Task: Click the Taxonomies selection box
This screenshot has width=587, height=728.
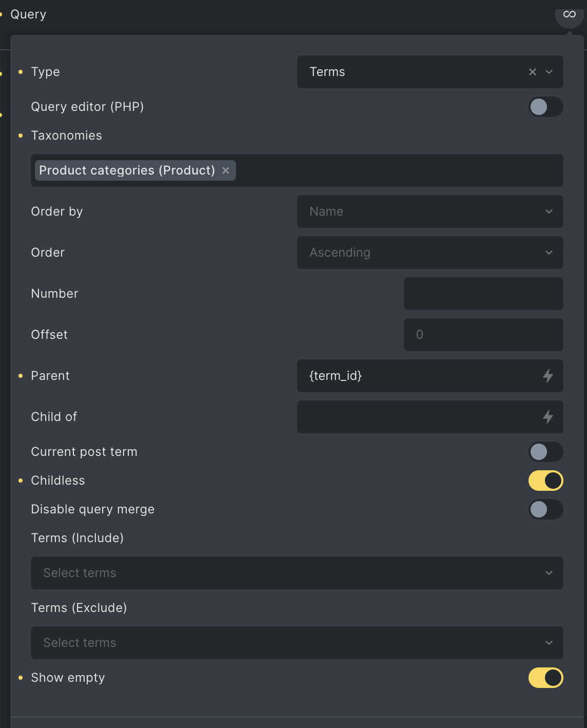Action: pos(297,170)
